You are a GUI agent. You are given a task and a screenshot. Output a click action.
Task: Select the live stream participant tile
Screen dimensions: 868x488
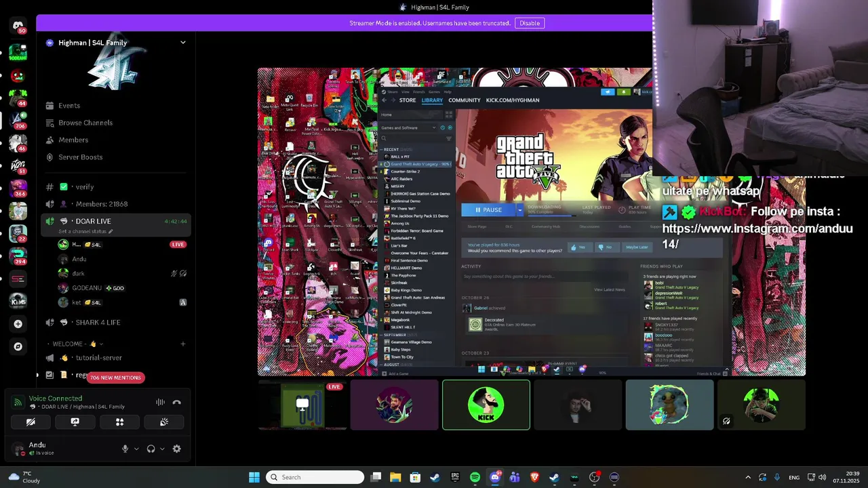pyautogui.click(x=302, y=405)
